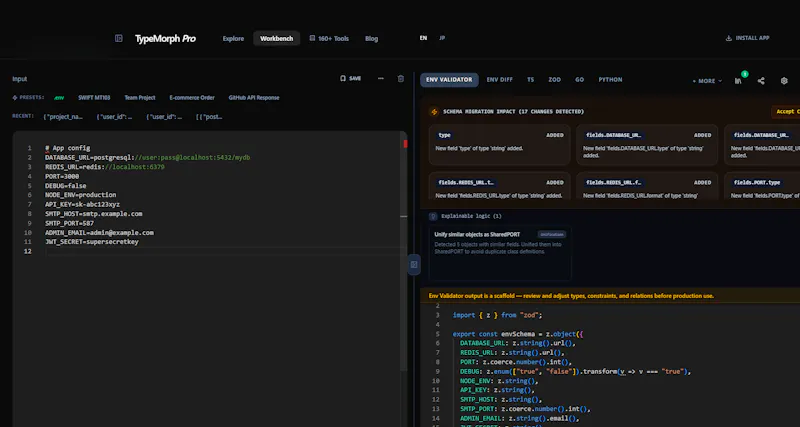
Task: Open the Explore page
Action: [233, 39]
